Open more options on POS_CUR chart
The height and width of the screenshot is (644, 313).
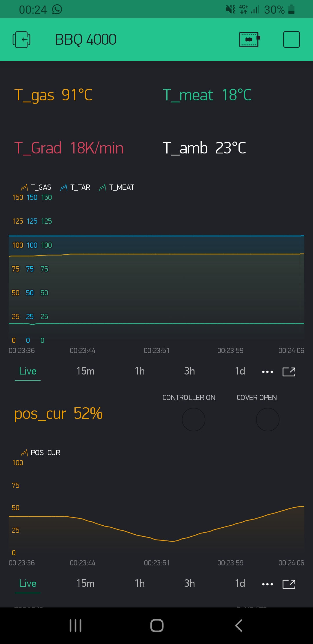(x=267, y=584)
